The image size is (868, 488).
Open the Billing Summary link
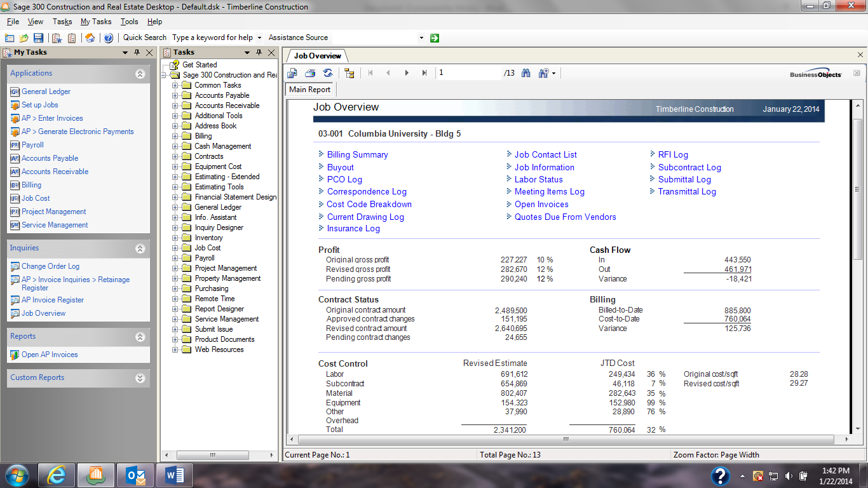click(357, 154)
